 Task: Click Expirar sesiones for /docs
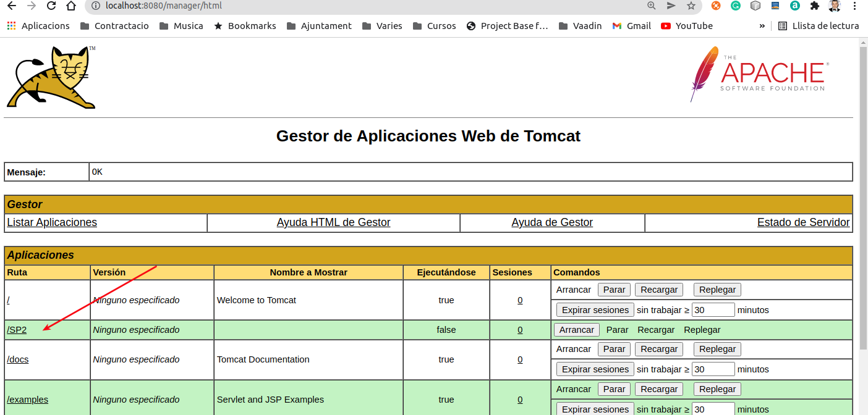(x=595, y=369)
